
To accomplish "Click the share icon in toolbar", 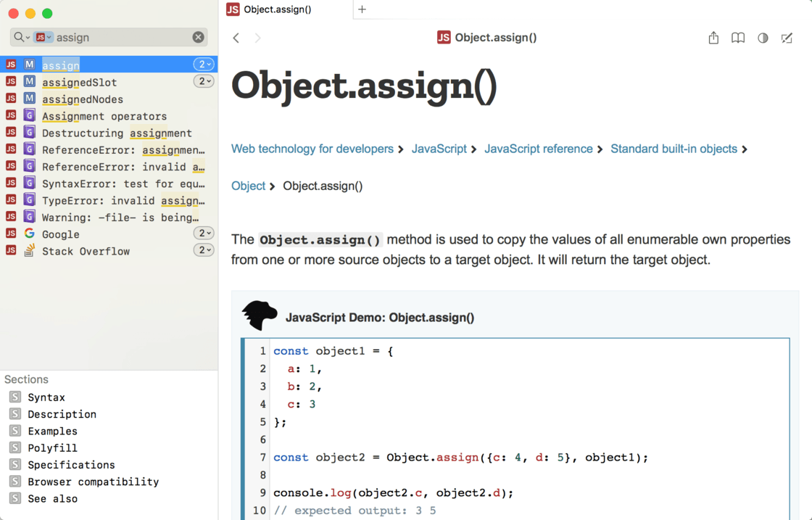I will tap(713, 38).
